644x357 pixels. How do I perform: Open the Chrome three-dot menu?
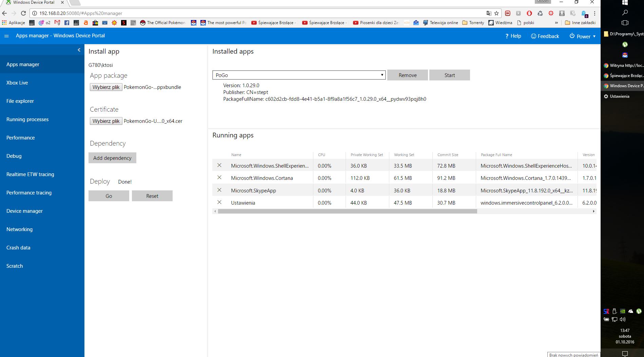[x=594, y=13]
